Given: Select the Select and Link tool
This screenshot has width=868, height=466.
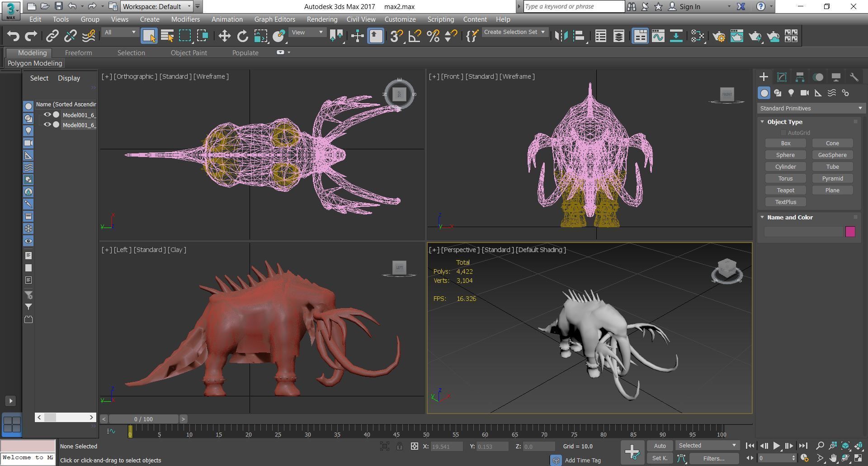Looking at the screenshot, I should tap(52, 36).
